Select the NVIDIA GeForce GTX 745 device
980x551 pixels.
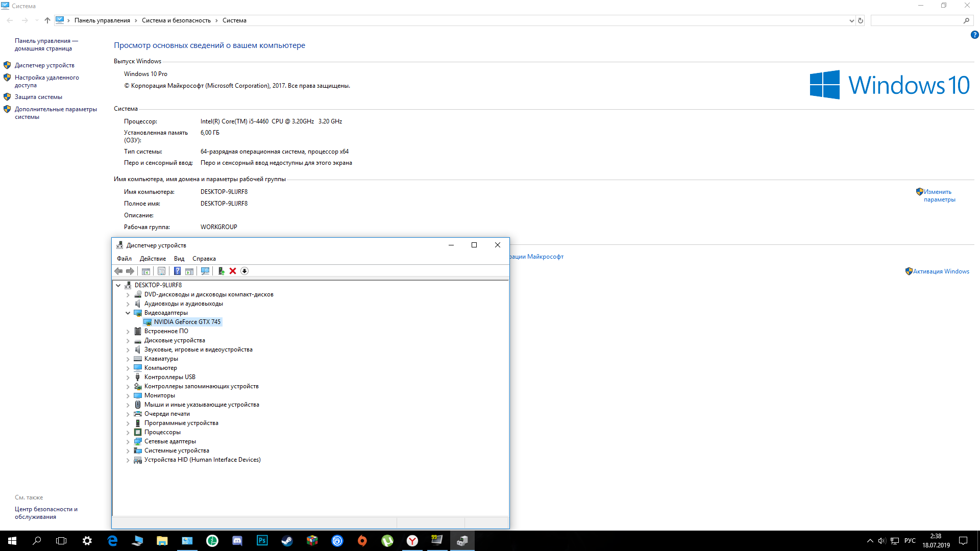coord(187,322)
